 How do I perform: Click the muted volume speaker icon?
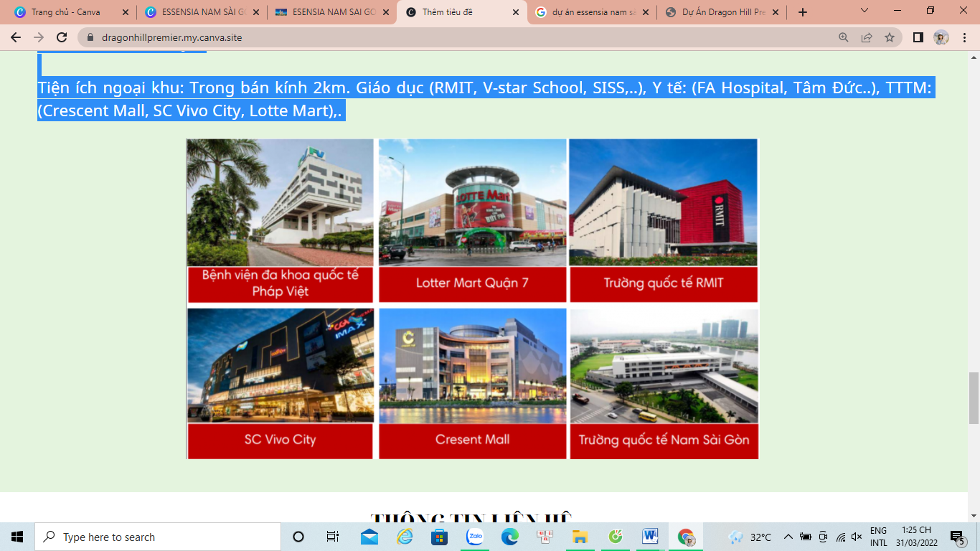(857, 537)
